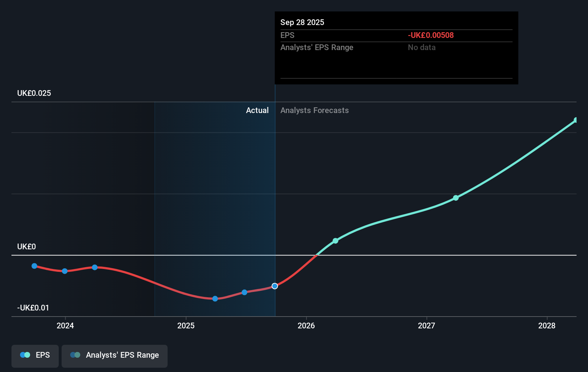Toggle the Analysts' EPS Range series

coord(115,356)
